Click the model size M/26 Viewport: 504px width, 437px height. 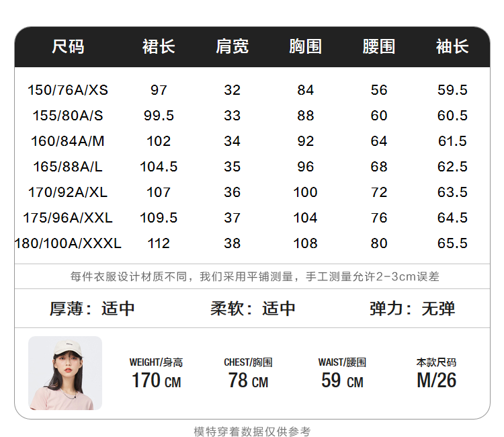437,381
